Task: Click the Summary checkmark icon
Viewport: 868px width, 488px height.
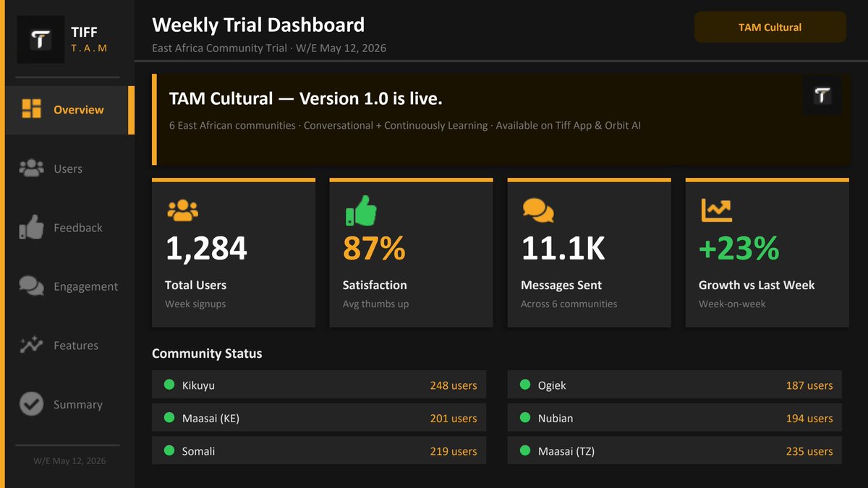Action: tap(31, 404)
